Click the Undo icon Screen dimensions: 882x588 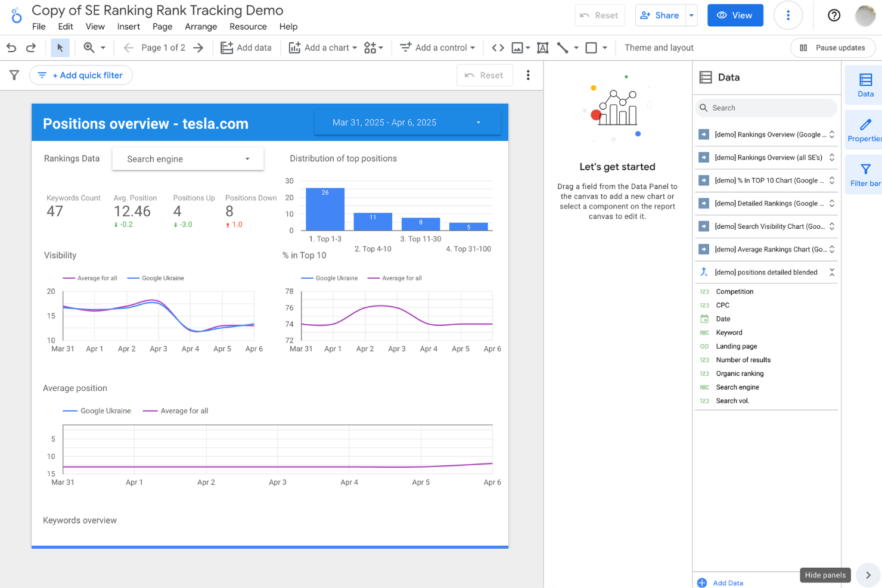(x=11, y=47)
